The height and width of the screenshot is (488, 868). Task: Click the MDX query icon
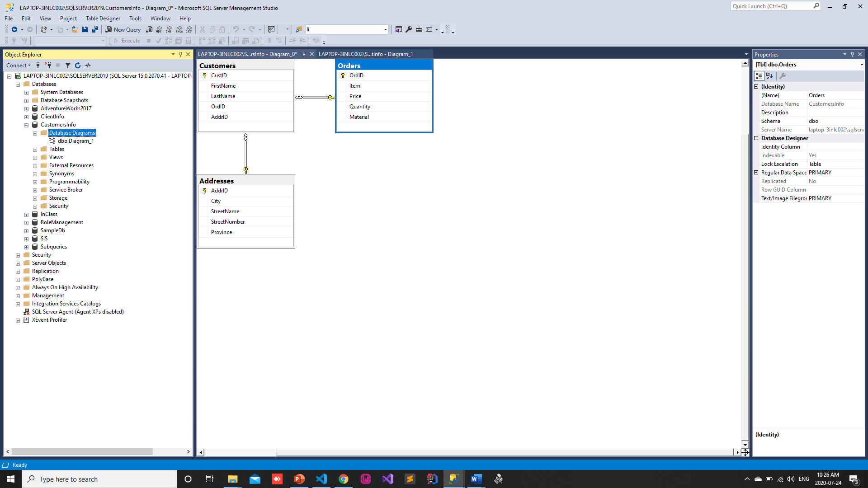pyautogui.click(x=159, y=29)
